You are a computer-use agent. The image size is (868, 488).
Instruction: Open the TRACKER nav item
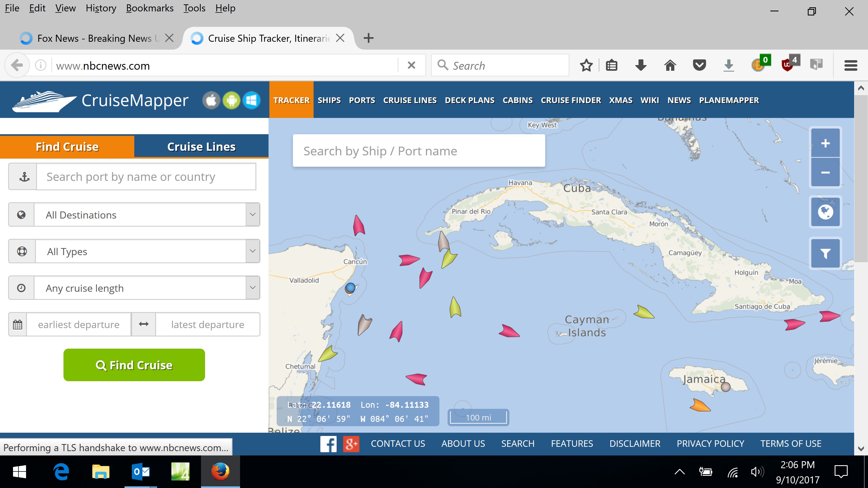(x=292, y=100)
